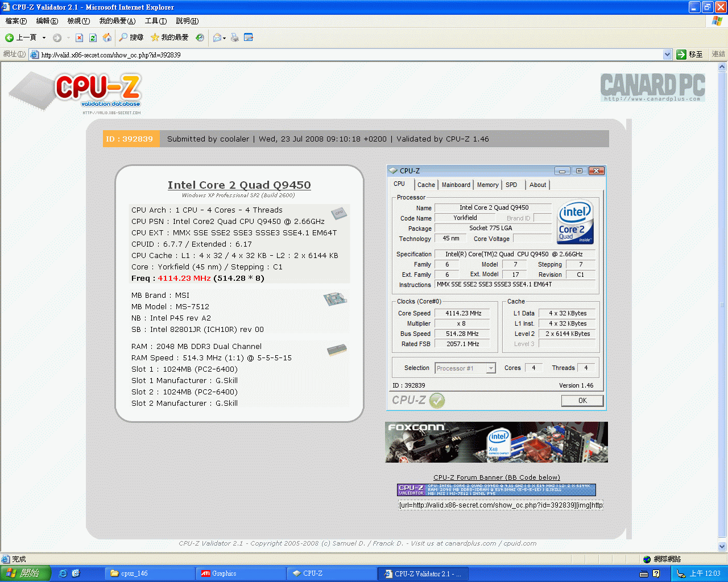Viewport: 728px width, 582px height.
Task: Expand the Forward button history dropdown arrow
Action: pos(68,38)
